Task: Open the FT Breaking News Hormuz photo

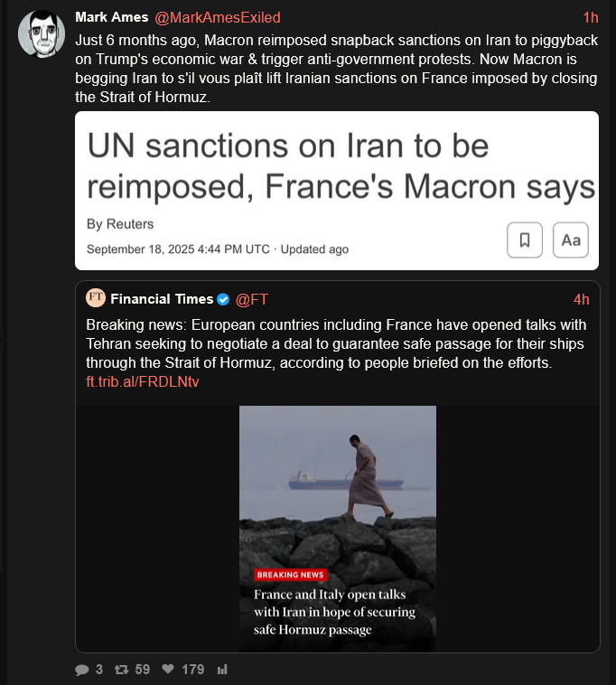Action: 338,529
